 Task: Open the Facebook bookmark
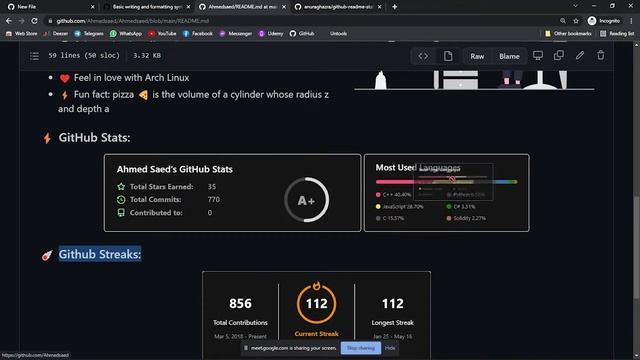198,33
